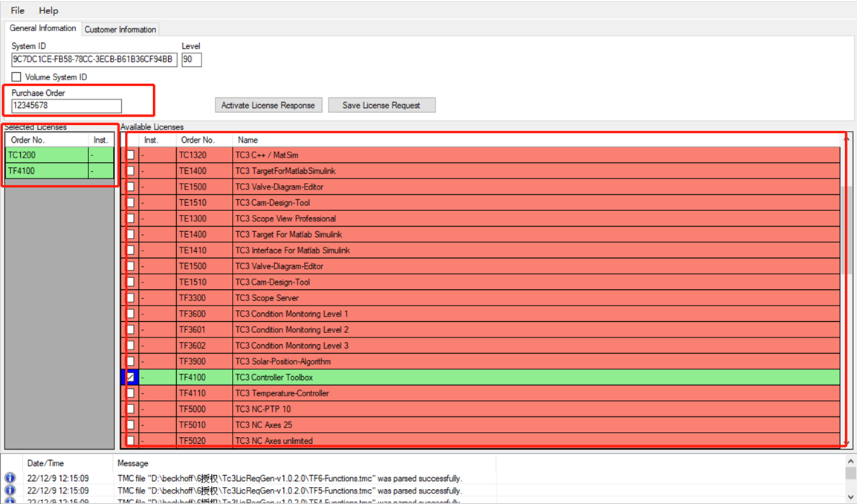Open the Help menu
Screen dimensions: 857x504
(x=48, y=10)
